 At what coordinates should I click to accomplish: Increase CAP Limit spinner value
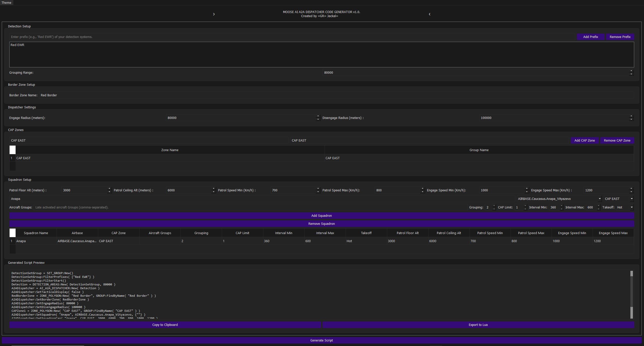(525, 206)
